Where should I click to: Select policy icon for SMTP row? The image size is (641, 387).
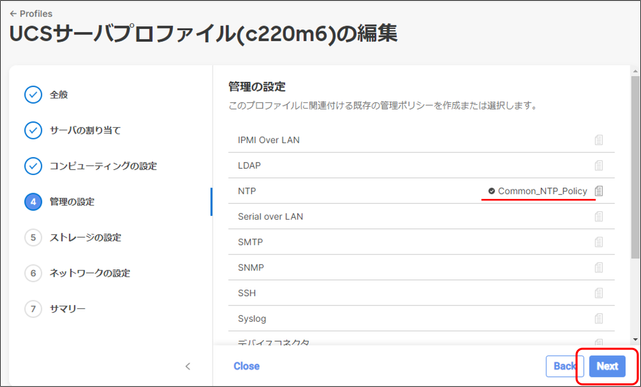pyautogui.click(x=598, y=242)
